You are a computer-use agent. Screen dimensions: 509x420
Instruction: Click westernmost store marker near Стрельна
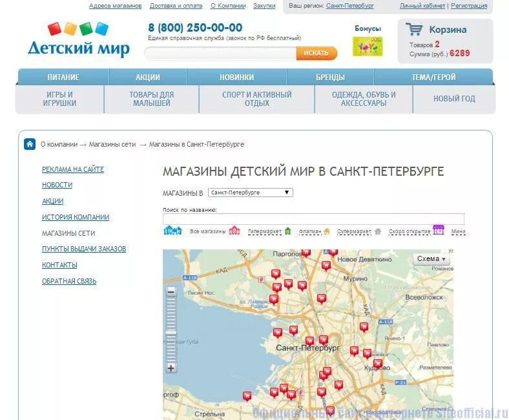pyautogui.click(x=247, y=396)
